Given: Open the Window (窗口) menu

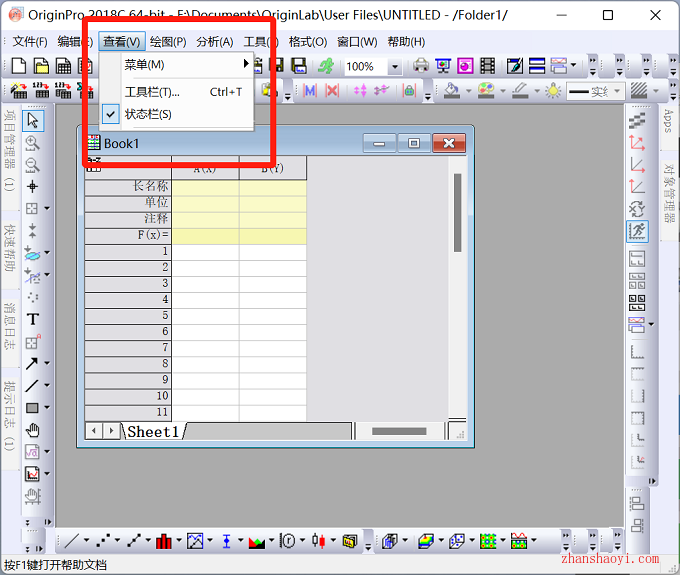Looking at the screenshot, I should click(x=357, y=42).
